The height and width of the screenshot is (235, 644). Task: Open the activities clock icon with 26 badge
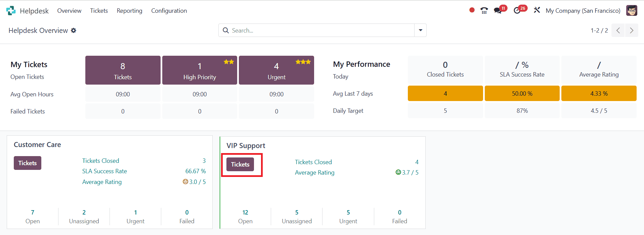click(517, 10)
